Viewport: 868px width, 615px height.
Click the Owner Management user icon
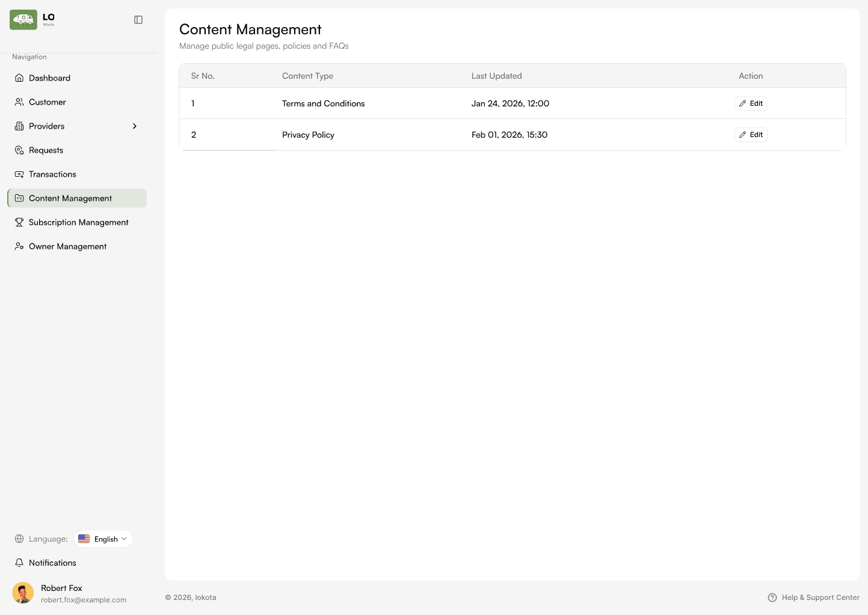tap(19, 246)
